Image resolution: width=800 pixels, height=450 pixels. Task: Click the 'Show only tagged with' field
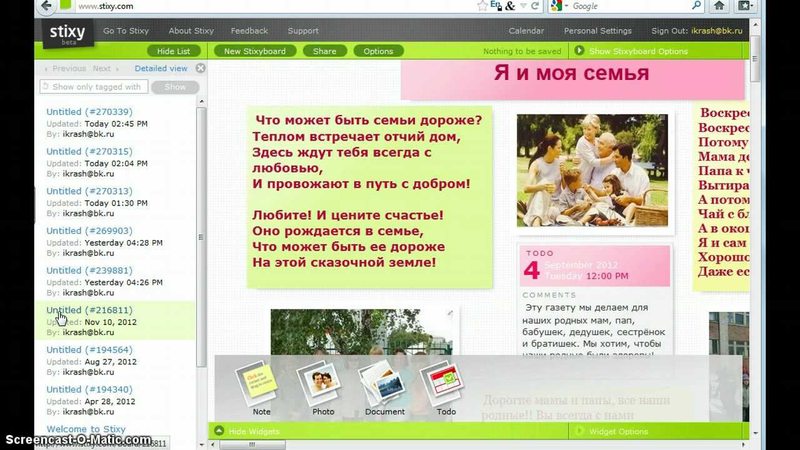point(93,87)
